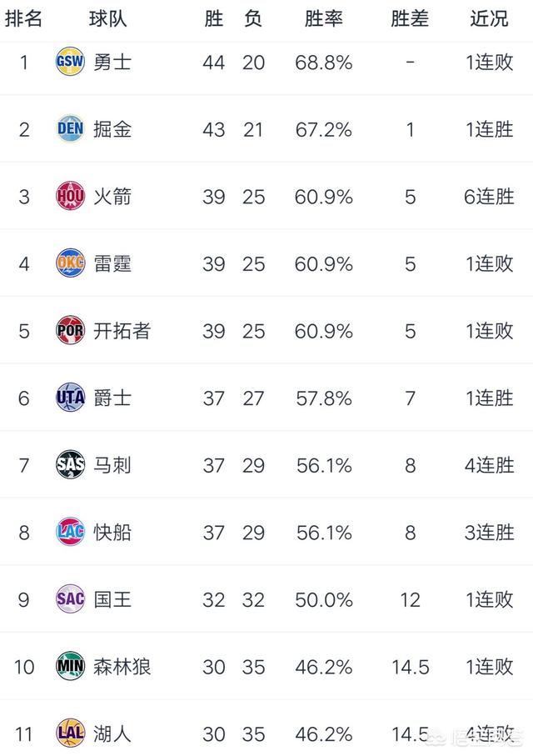This screenshot has width=533, height=756.
Task: Click the 排名 column header
Action: click(23, 19)
